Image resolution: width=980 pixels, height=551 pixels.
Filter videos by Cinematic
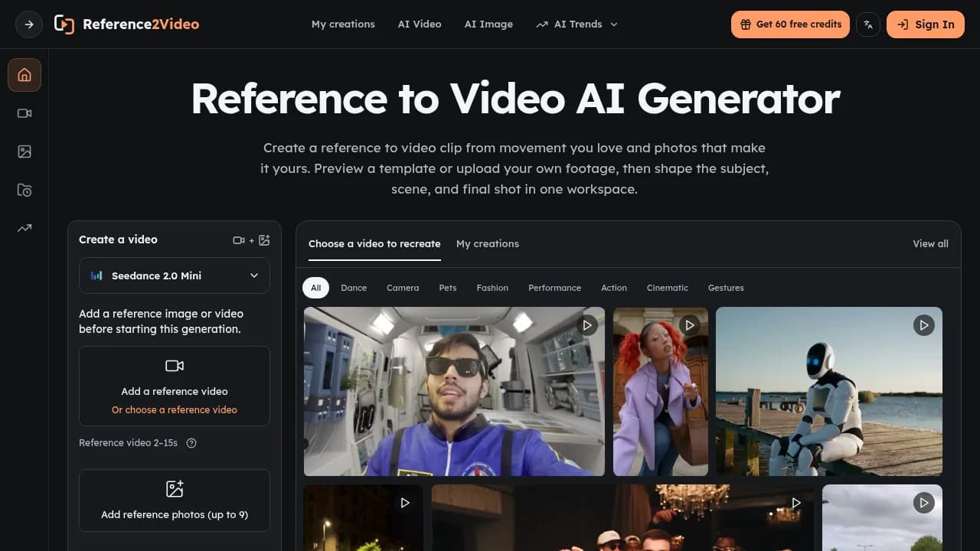668,288
